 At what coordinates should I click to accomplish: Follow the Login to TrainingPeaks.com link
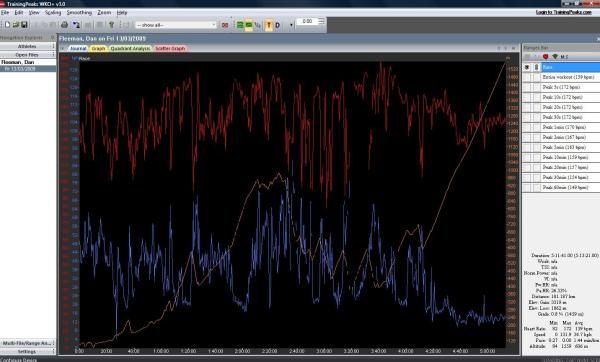click(x=564, y=12)
